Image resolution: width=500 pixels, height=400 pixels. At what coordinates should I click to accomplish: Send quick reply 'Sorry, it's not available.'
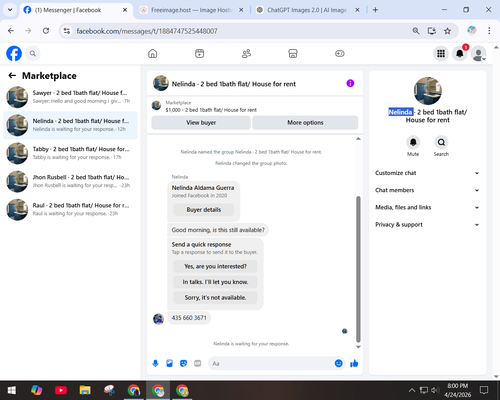[x=215, y=298]
